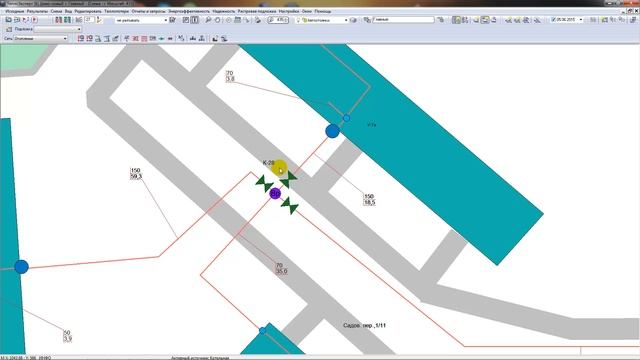Click the first red node icon in lower toolbar

pyautogui.click(x=81, y=38)
